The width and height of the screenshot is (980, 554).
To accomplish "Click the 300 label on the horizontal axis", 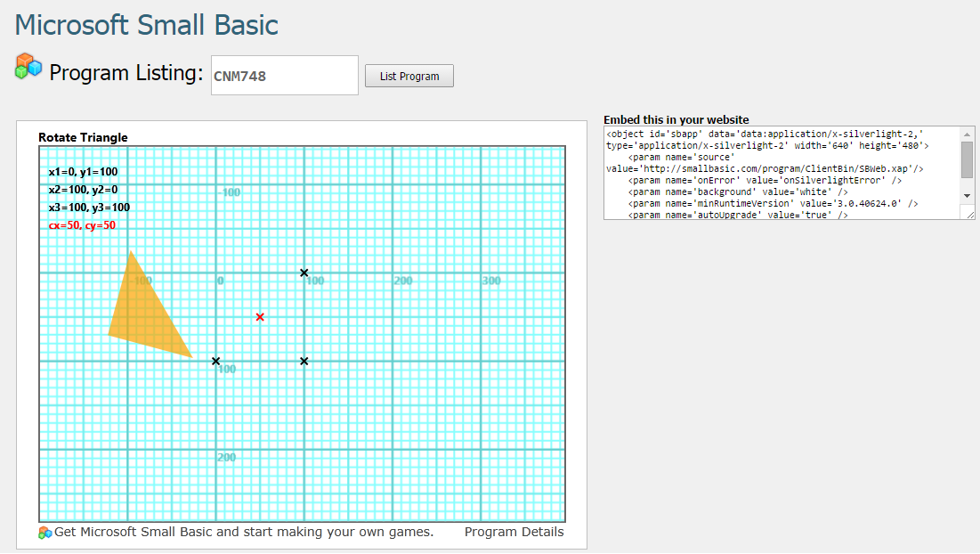I will (491, 281).
